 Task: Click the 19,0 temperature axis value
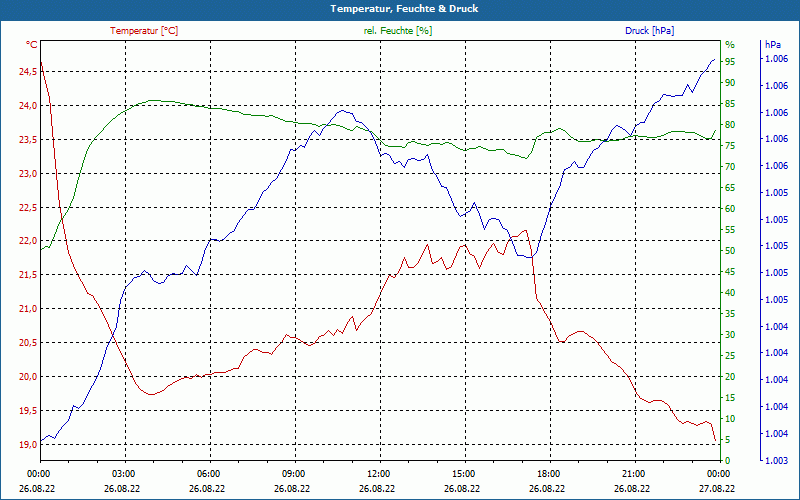pos(28,444)
